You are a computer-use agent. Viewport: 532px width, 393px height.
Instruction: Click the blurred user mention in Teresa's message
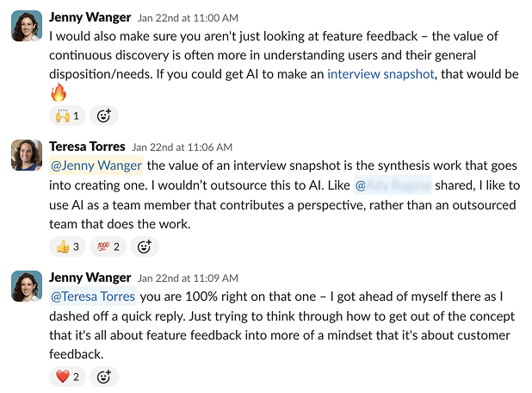click(393, 184)
